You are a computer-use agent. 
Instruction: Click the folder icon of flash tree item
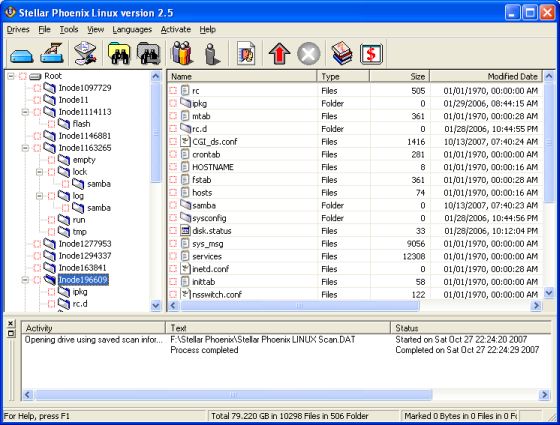click(x=64, y=124)
